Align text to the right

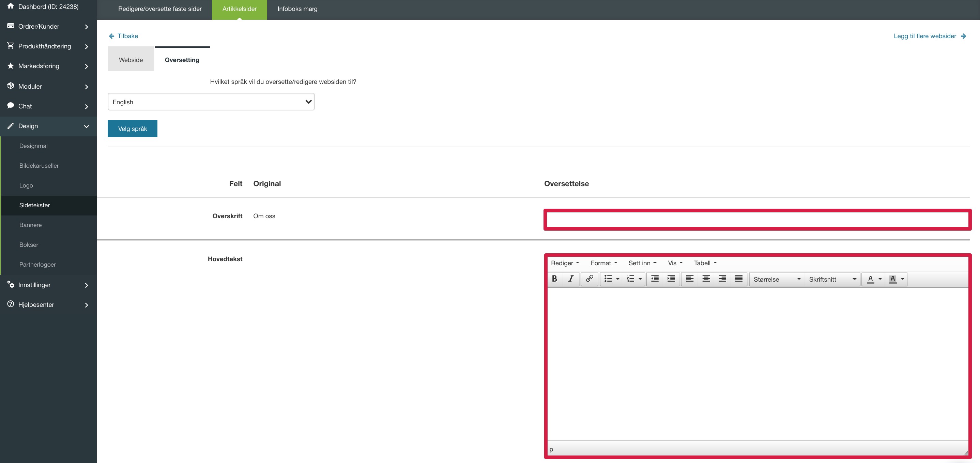722,279
